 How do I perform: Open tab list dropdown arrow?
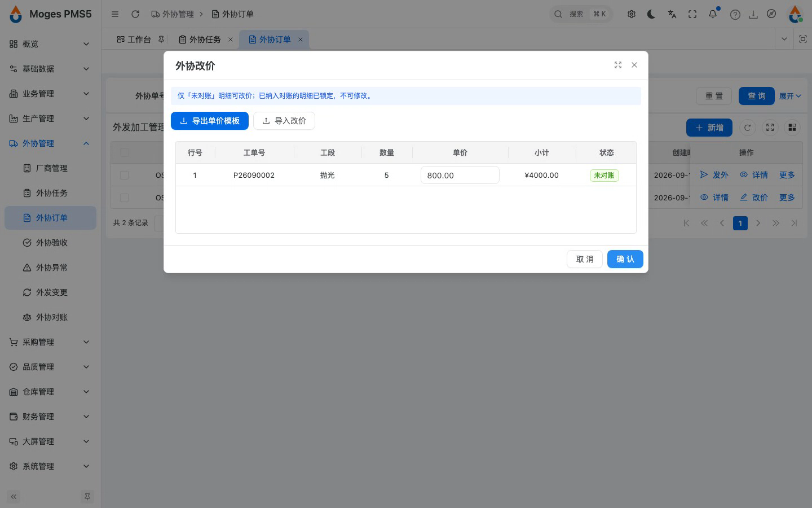coord(784,39)
